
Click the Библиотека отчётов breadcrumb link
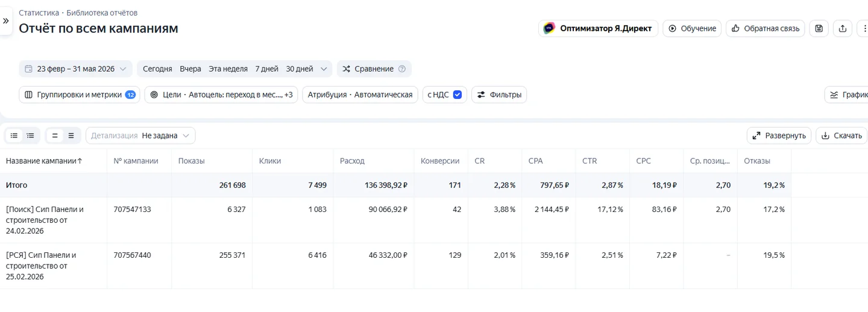pyautogui.click(x=102, y=13)
